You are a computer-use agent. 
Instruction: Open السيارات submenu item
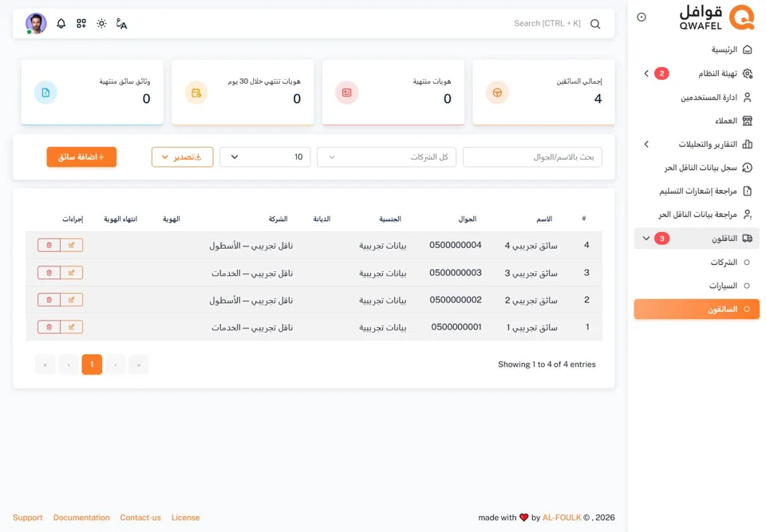(x=697, y=286)
